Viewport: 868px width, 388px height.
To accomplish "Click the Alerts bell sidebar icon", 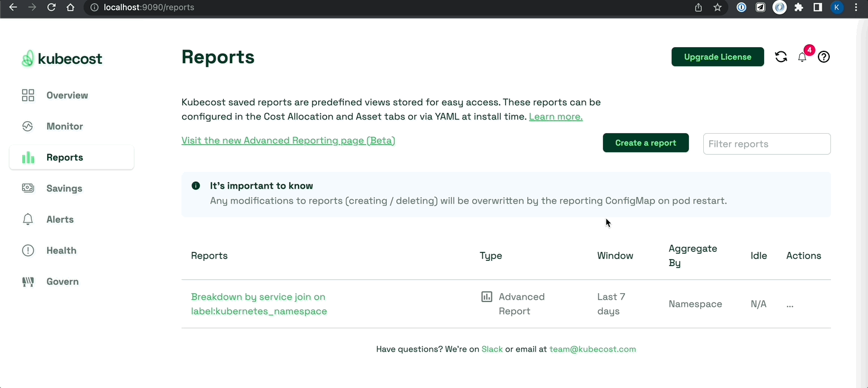I will tap(28, 220).
